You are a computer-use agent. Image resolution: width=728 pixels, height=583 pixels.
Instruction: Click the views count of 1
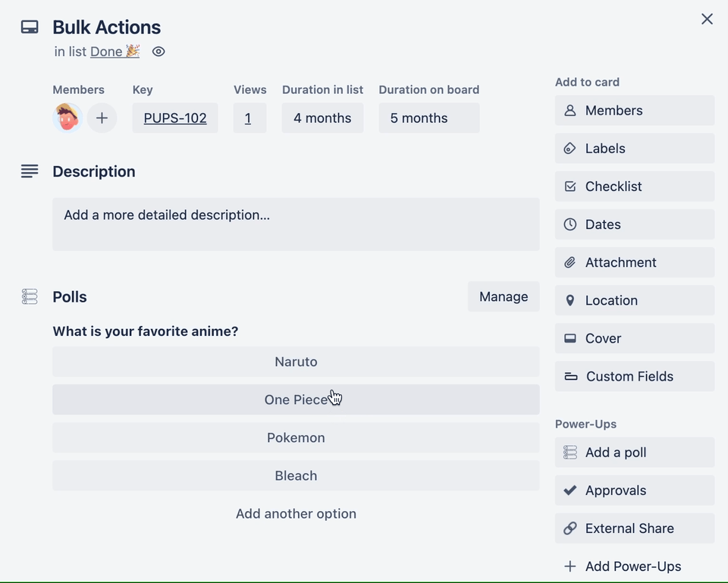coord(248,118)
